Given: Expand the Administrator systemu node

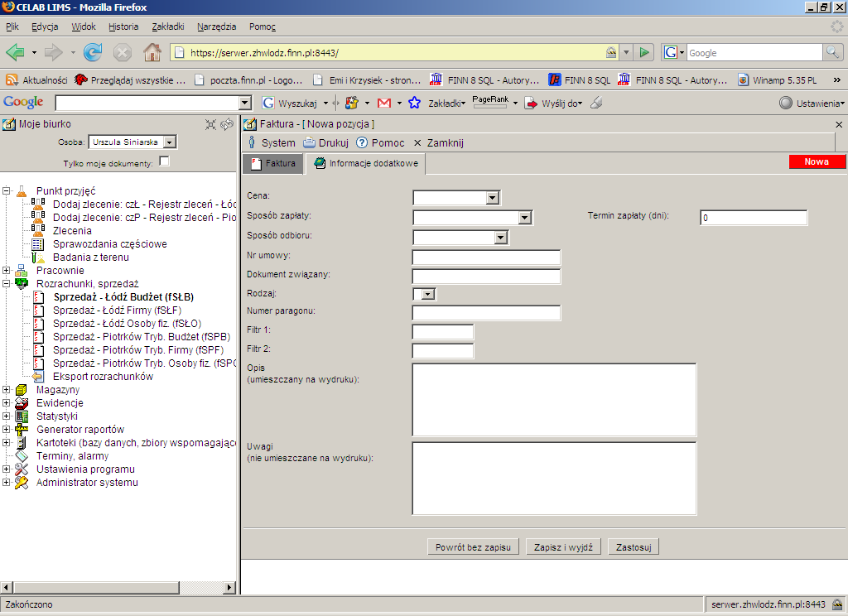Looking at the screenshot, I should coord(6,483).
